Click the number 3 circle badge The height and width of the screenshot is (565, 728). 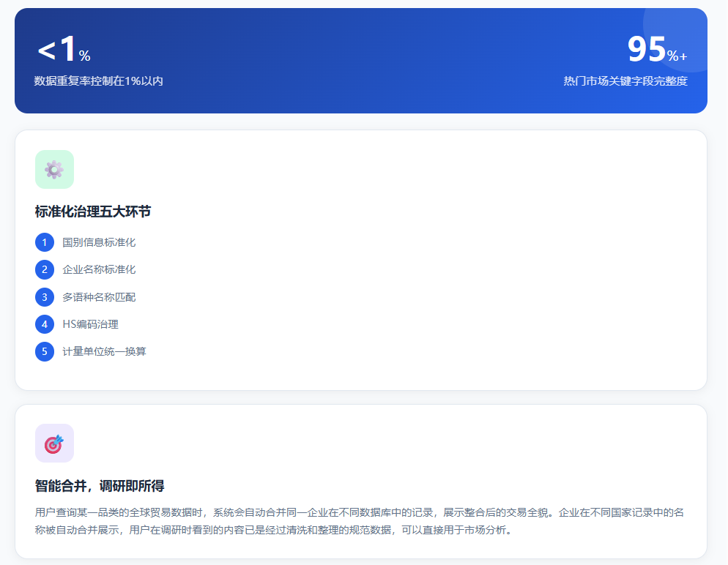pos(45,297)
